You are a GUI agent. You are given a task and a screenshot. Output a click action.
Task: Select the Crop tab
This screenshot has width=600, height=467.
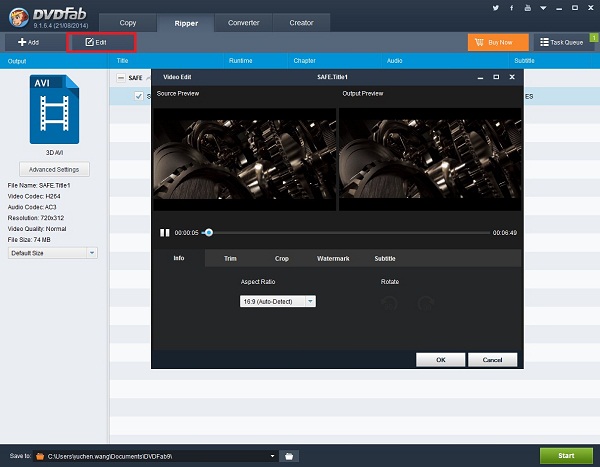282,259
